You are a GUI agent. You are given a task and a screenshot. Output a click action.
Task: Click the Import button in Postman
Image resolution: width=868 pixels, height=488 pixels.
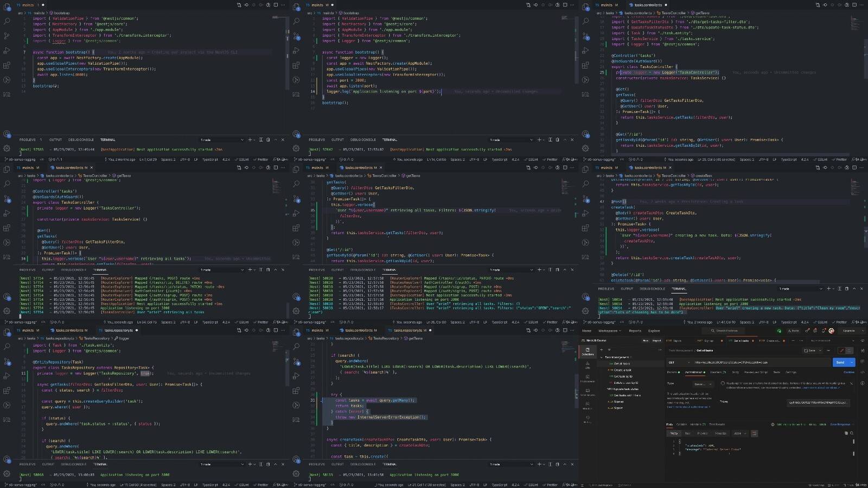pos(656,340)
